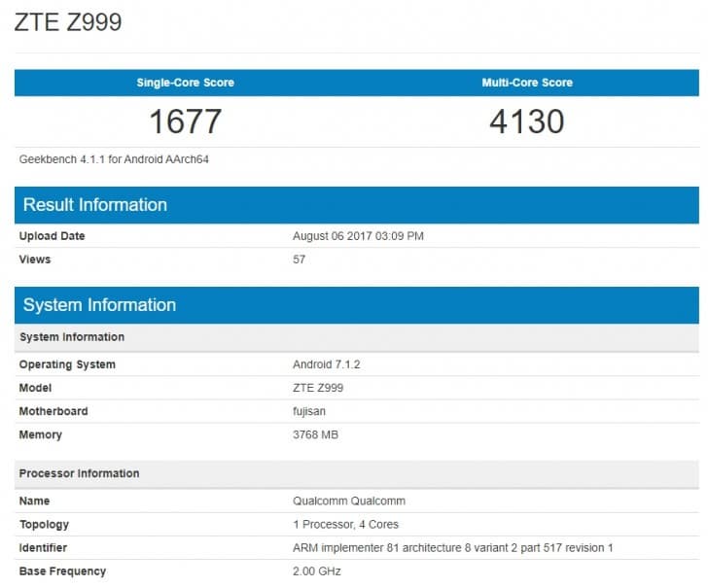This screenshot has width=708, height=588.
Task: Click the Identifier label
Action: pos(43,548)
